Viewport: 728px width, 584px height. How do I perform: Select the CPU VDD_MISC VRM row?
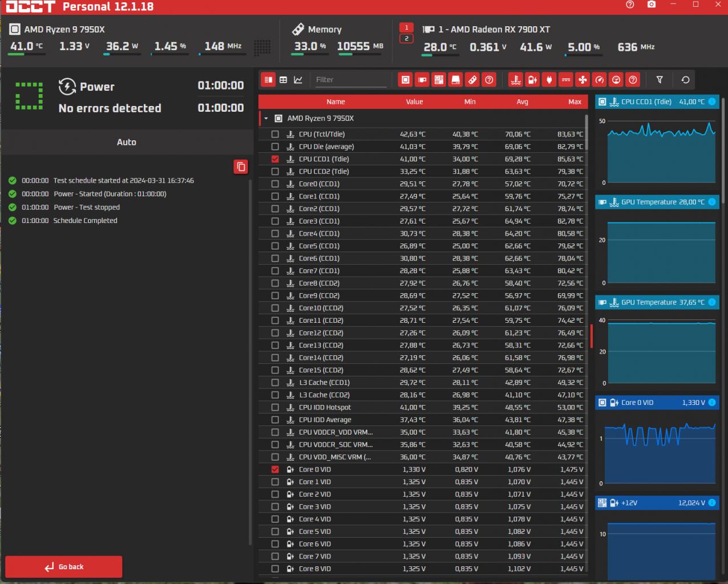point(422,457)
